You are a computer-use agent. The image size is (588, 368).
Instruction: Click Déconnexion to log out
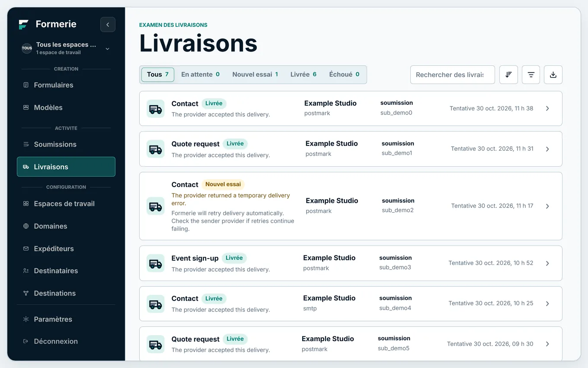pos(66,341)
